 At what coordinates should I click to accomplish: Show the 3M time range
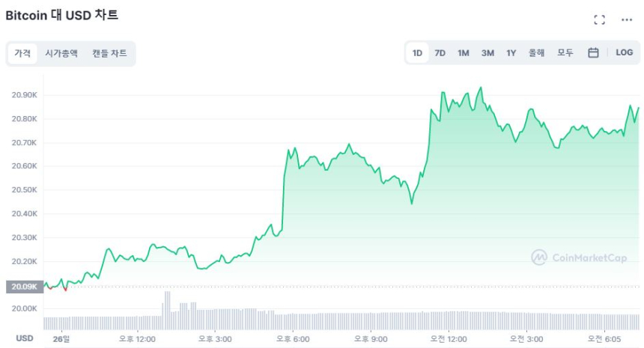point(487,53)
